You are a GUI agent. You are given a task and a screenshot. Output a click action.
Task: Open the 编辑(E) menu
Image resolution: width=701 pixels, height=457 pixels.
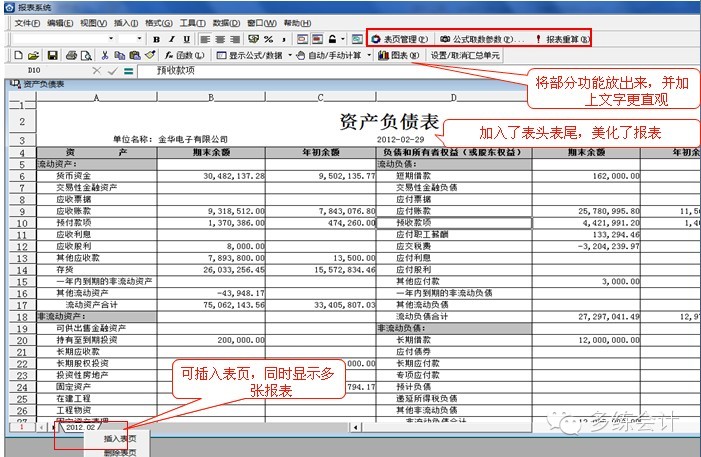(x=60, y=23)
